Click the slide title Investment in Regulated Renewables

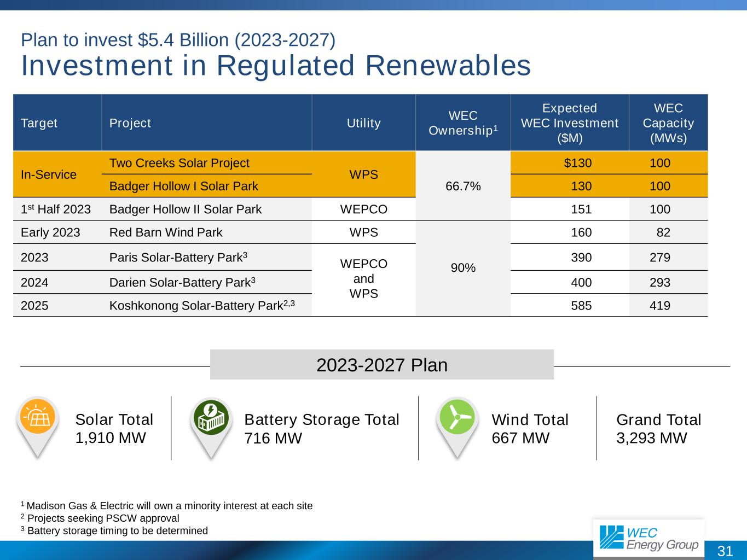(x=276, y=66)
